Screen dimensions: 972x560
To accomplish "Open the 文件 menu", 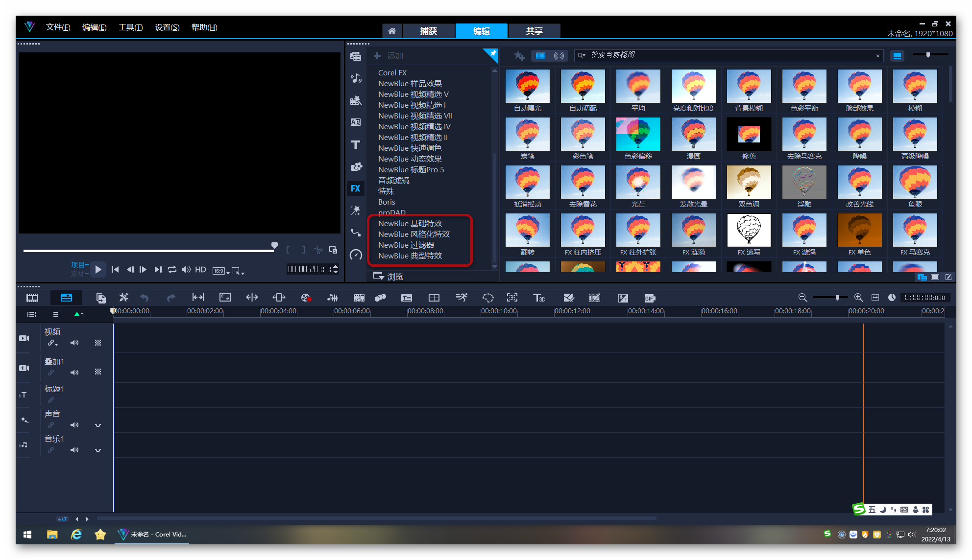I will [58, 27].
